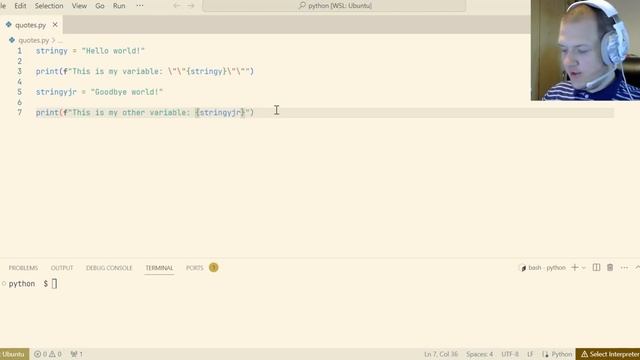Split the terminal

click(x=596, y=268)
